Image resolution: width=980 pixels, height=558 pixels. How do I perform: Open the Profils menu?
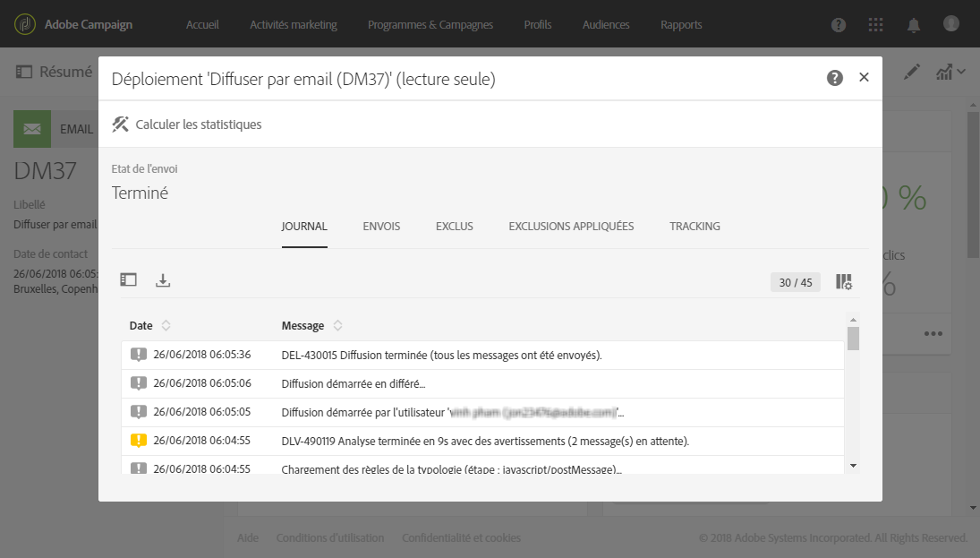(538, 25)
